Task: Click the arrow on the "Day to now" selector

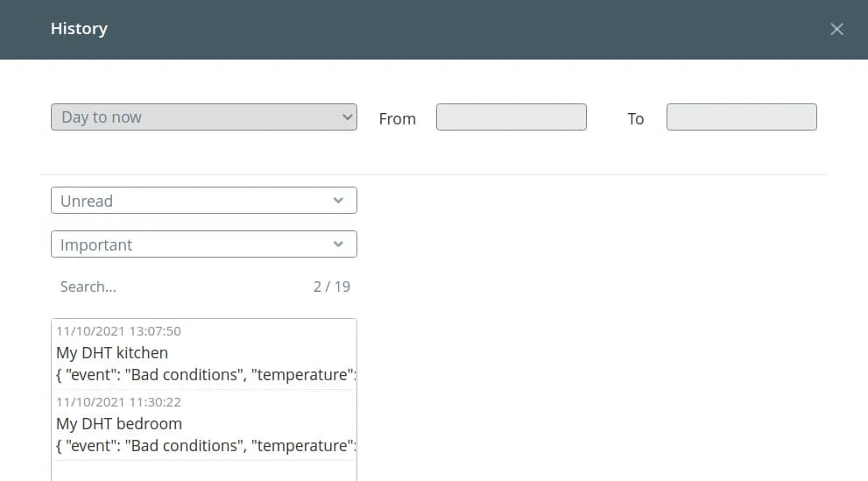Action: [x=347, y=117]
